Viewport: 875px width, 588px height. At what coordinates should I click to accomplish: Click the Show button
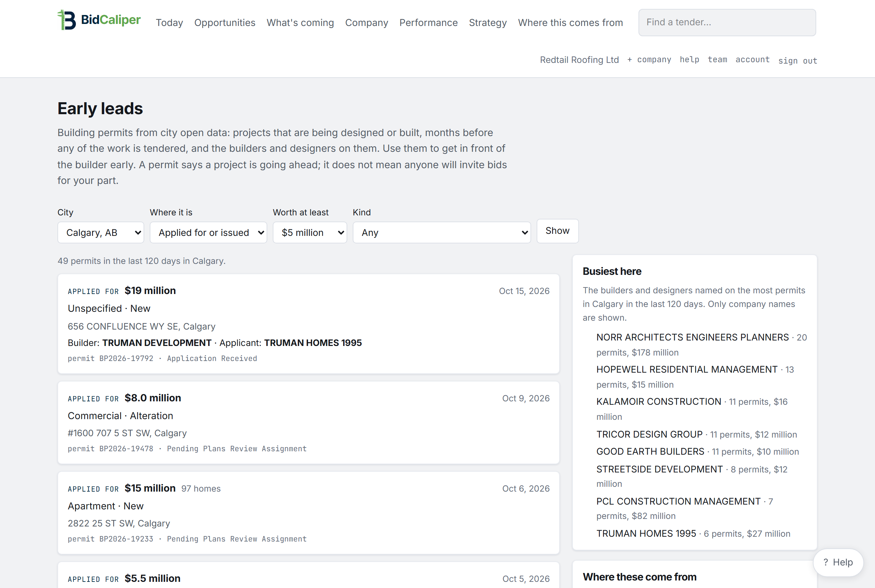[557, 231]
